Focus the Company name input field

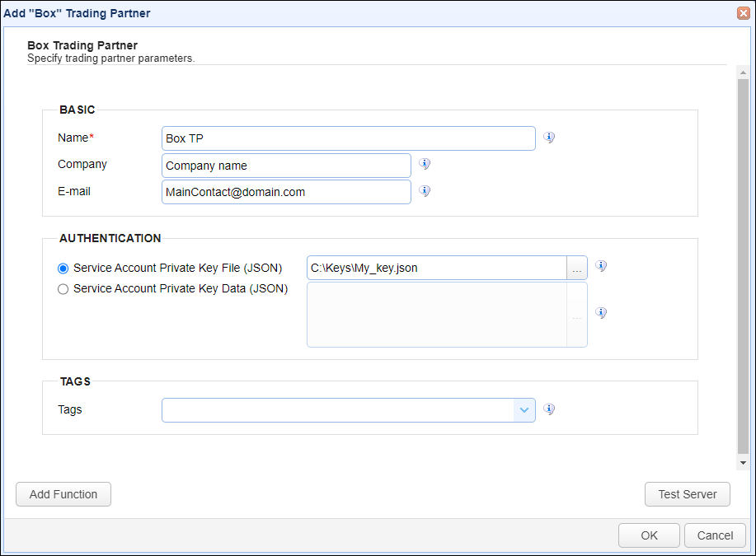[x=286, y=166]
